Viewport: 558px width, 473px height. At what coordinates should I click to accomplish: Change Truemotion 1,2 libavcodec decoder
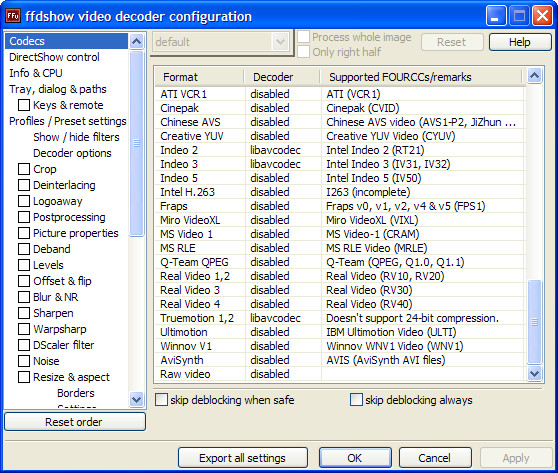click(x=275, y=318)
